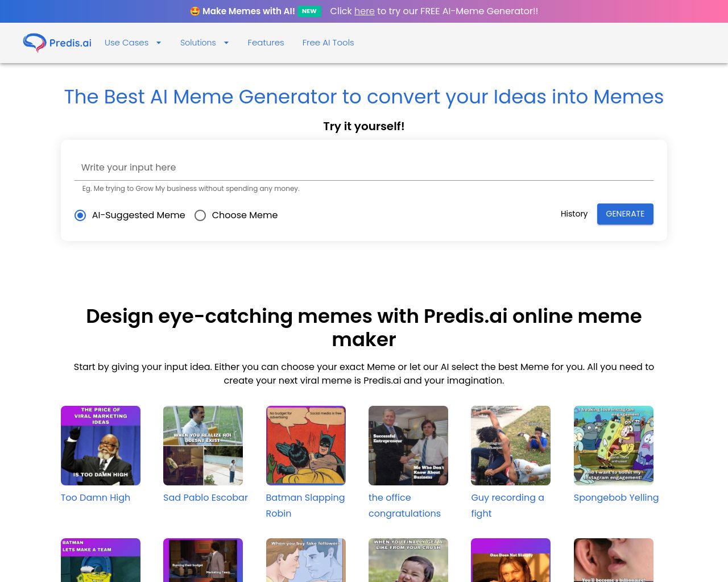Expand the Use Cases dropdown arrow
Image resolution: width=728 pixels, height=582 pixels.
point(159,43)
